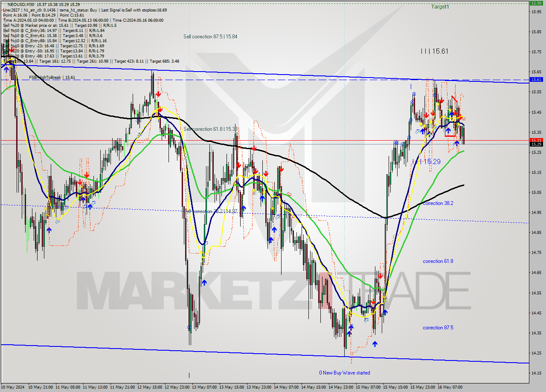The height and width of the screenshot is (392, 546).
Task: Click the blue 15.61 price tag
Action: (536, 80)
